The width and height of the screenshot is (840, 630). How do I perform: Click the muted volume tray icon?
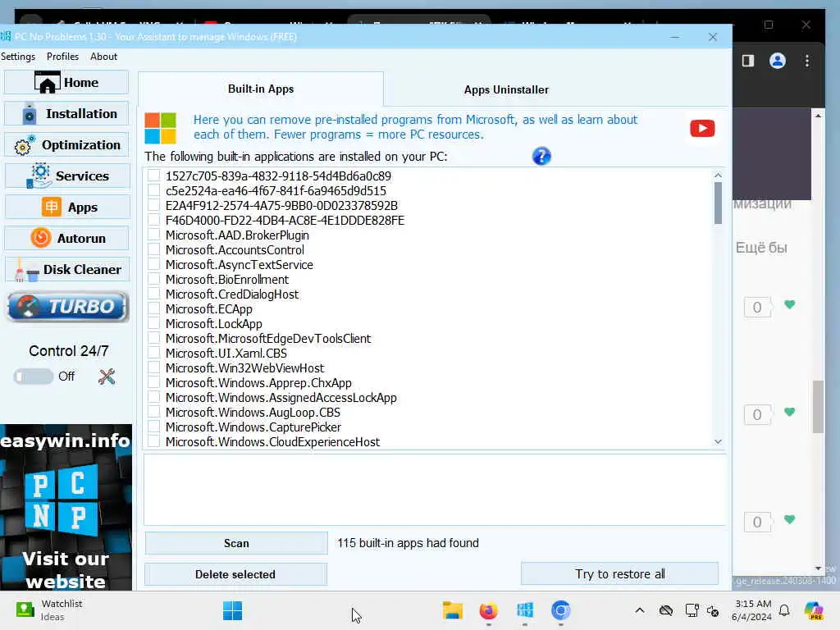tap(713, 610)
